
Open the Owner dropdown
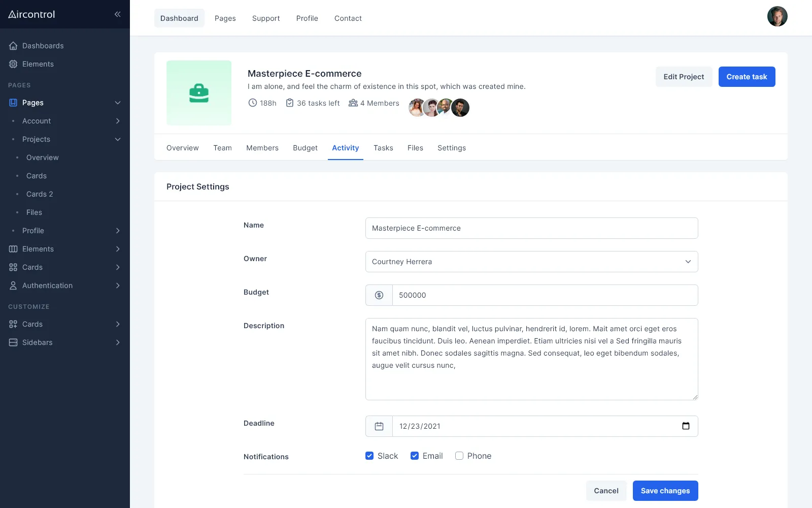pyautogui.click(x=532, y=262)
